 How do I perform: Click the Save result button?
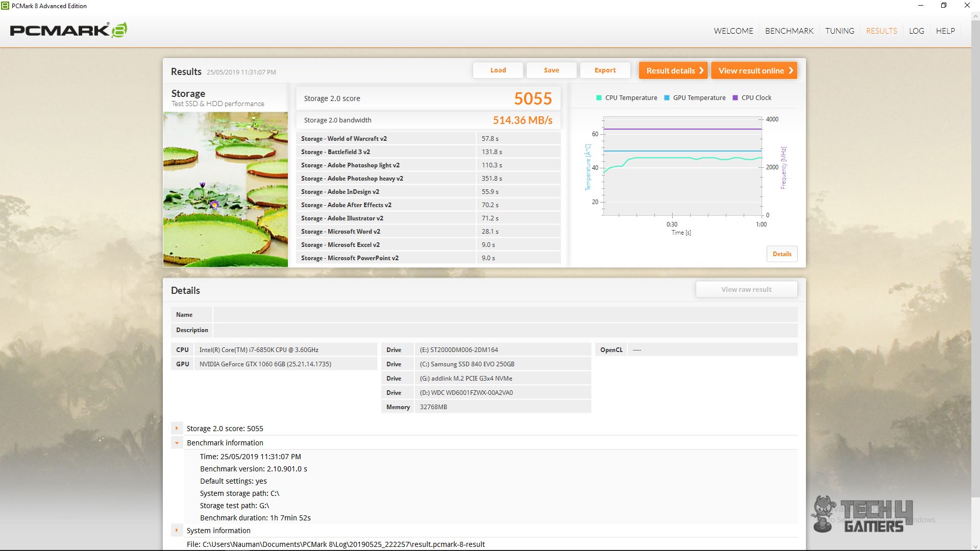[x=551, y=70]
